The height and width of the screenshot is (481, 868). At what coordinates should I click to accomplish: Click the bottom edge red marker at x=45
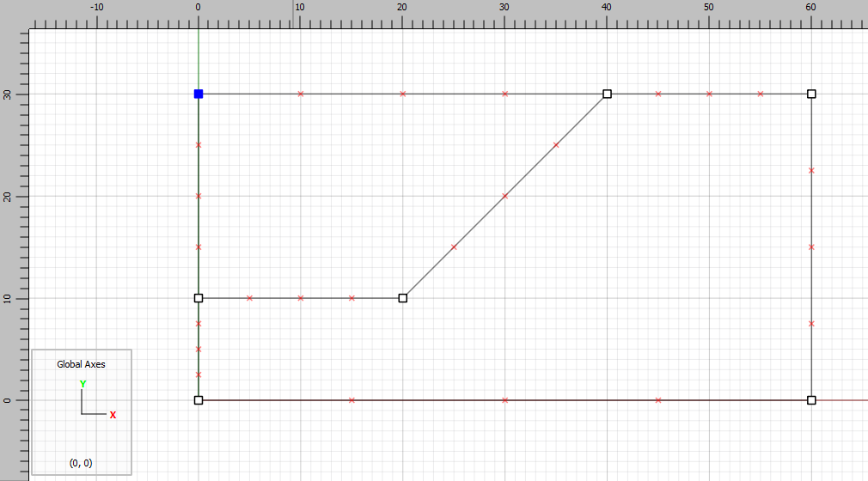(658, 400)
